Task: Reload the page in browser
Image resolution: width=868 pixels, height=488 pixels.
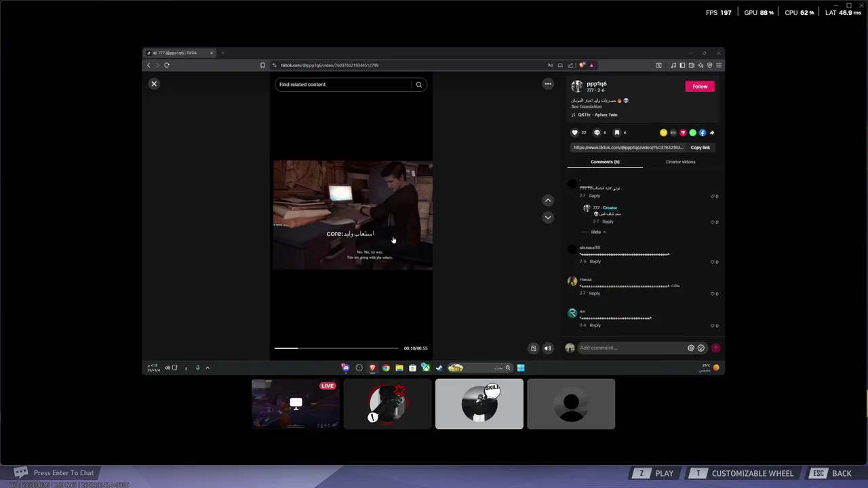Action: coord(167,65)
